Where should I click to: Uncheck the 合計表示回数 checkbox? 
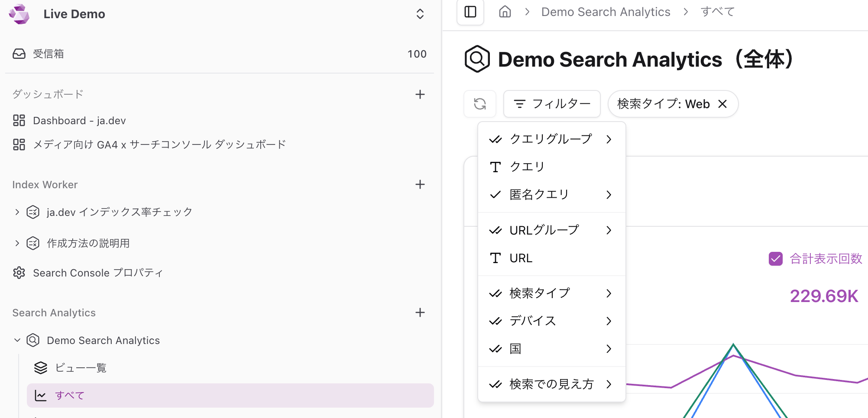[x=775, y=259]
